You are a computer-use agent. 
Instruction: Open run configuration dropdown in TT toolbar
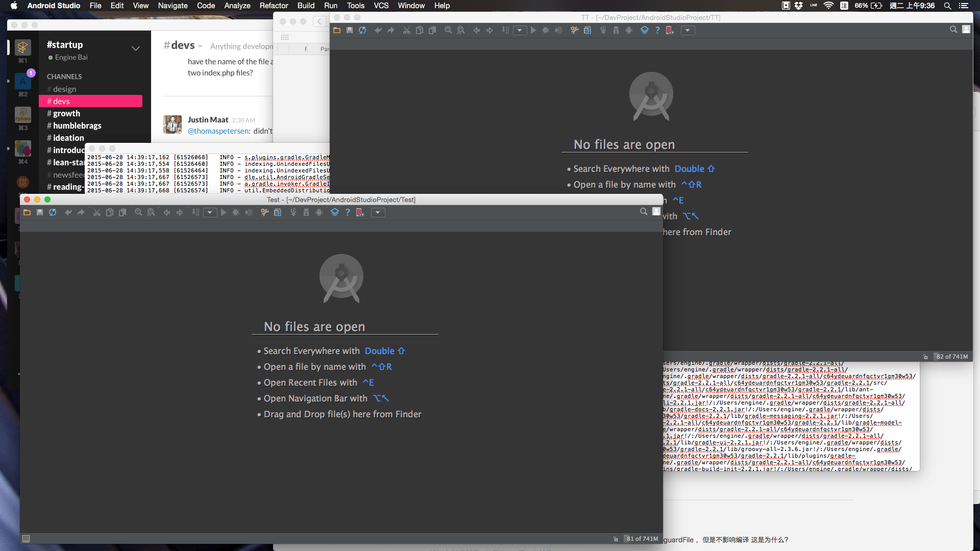(x=520, y=31)
